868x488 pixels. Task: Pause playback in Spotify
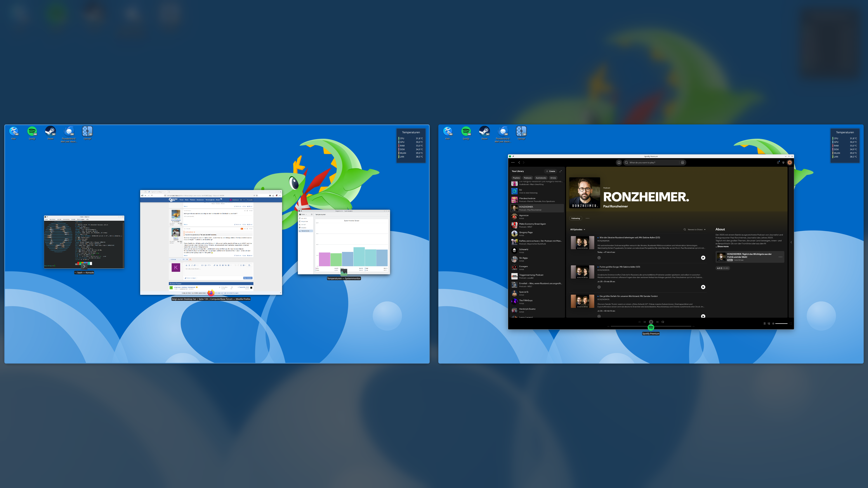(x=651, y=322)
